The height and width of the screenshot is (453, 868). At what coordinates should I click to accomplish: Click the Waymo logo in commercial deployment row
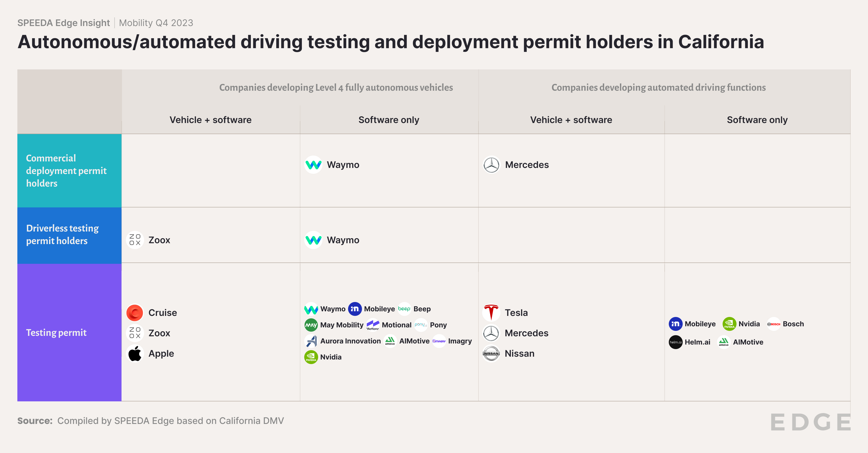pyautogui.click(x=313, y=165)
